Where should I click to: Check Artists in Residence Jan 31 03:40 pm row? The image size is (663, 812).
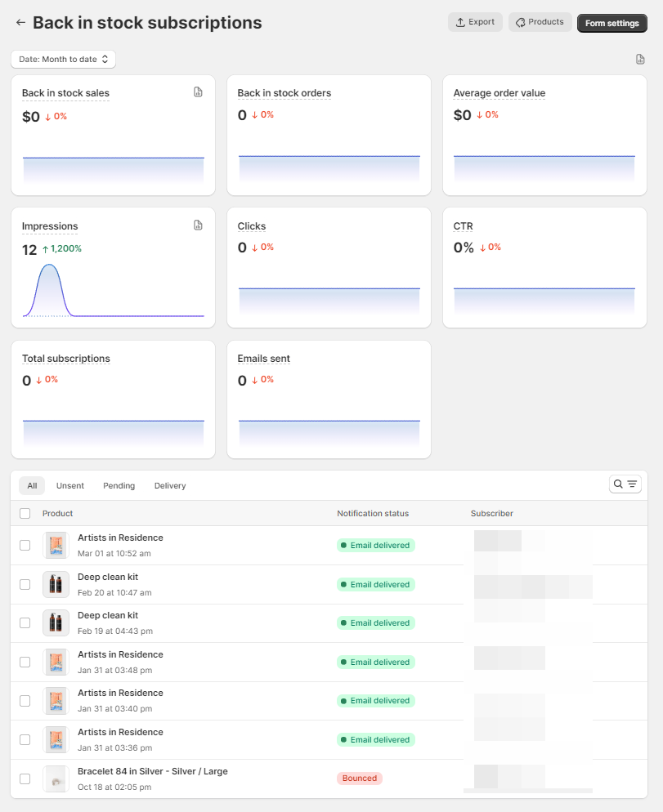tap(25, 701)
